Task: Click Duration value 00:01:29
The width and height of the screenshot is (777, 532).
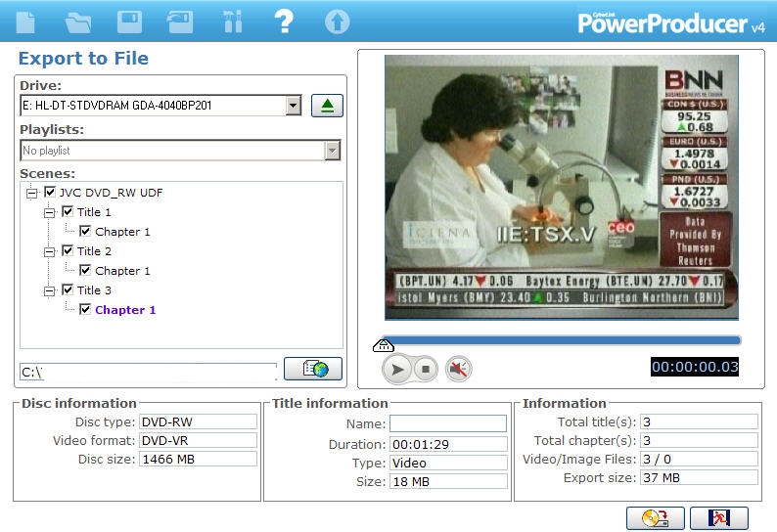Action: pos(448,444)
